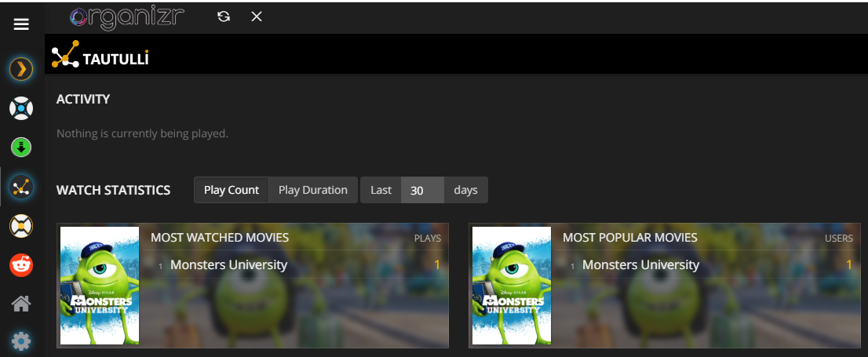Open the Sonarr sidebar icon
The image size is (868, 357).
pos(21,108)
